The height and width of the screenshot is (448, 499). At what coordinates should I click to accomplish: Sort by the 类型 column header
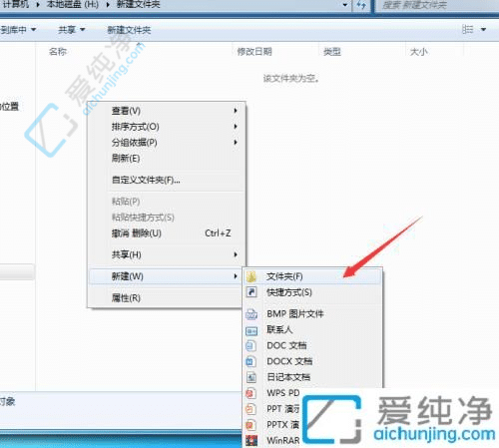pyautogui.click(x=332, y=52)
